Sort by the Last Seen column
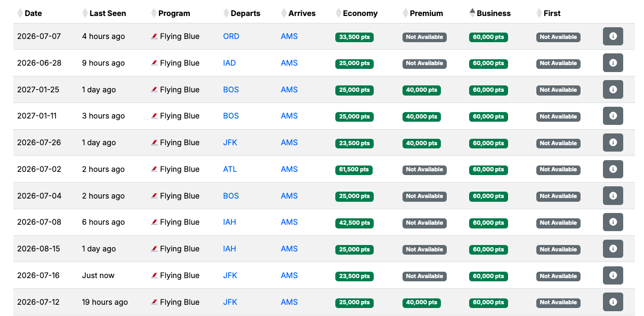The image size is (644, 316). (104, 13)
